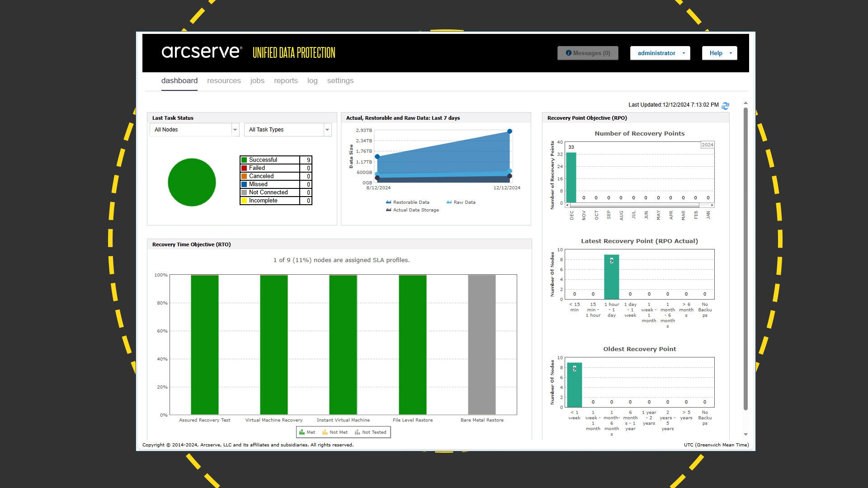Switch to the reports tab
Viewport: 868px width, 488px height.
(x=286, y=80)
